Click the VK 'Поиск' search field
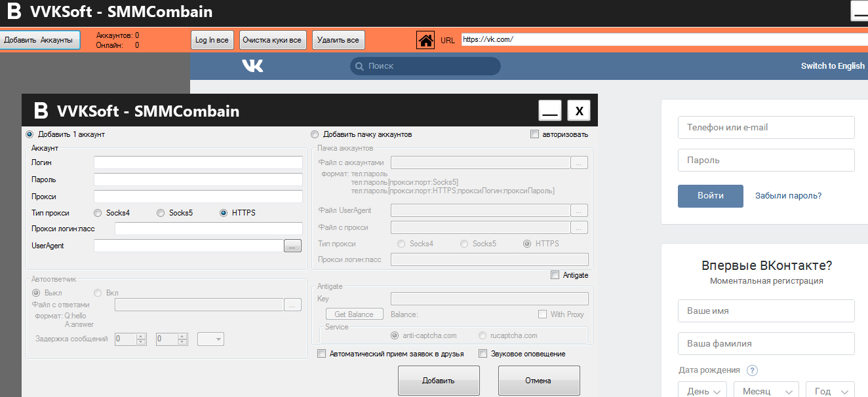 tap(425, 66)
